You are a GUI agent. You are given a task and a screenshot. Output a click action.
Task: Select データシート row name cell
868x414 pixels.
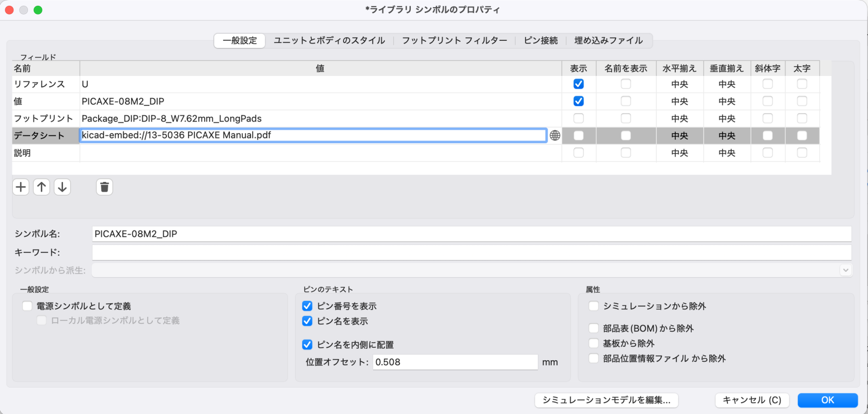click(x=46, y=135)
